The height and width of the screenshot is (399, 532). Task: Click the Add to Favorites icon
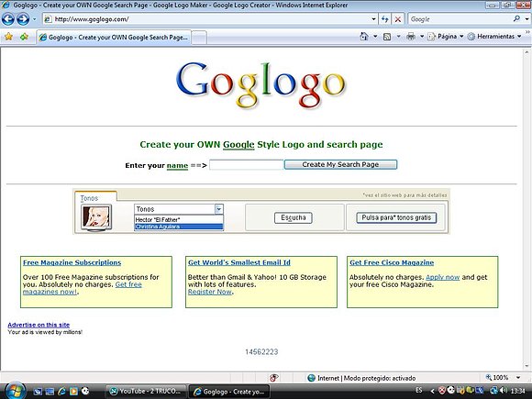[x=24, y=37]
